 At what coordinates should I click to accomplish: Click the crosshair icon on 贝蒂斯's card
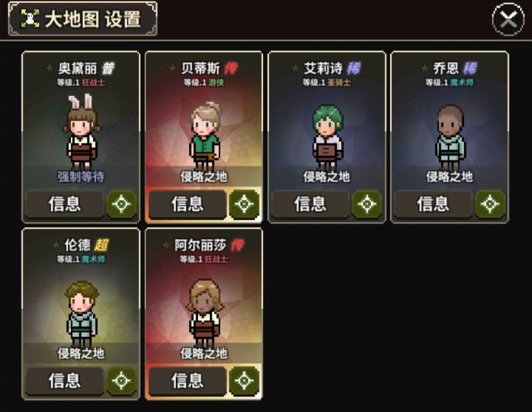coord(245,204)
